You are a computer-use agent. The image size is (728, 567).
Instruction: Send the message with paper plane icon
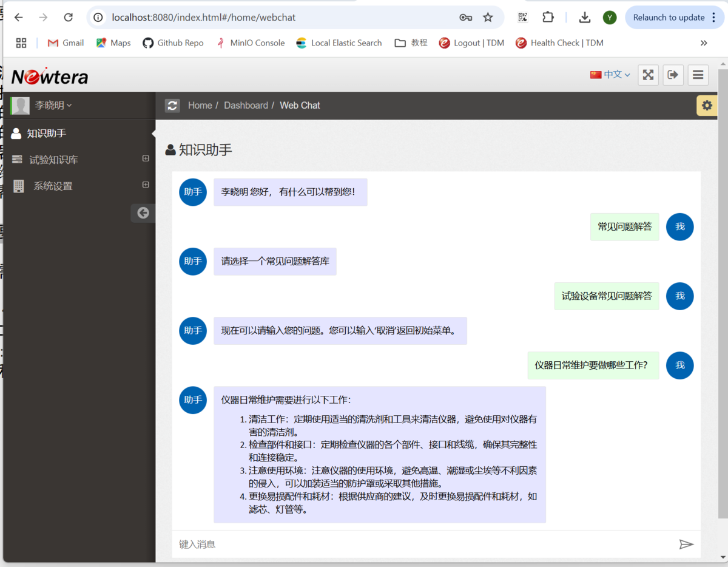[x=686, y=545]
